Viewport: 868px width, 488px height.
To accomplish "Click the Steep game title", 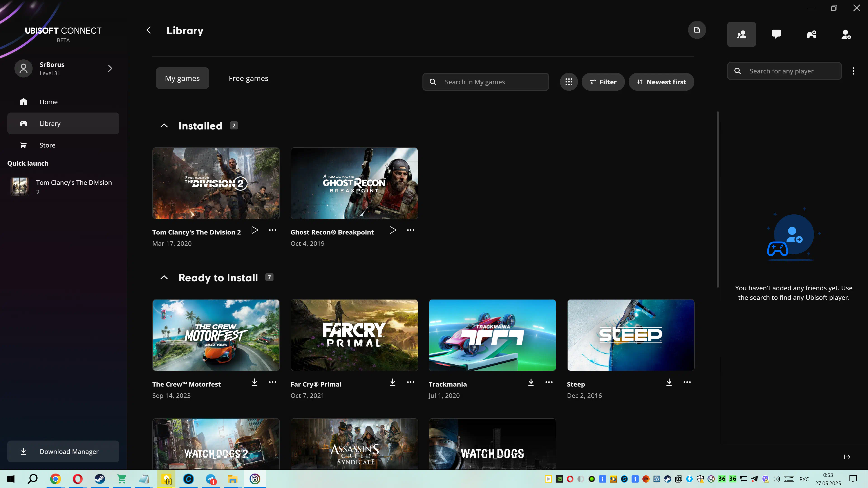I will tap(576, 384).
